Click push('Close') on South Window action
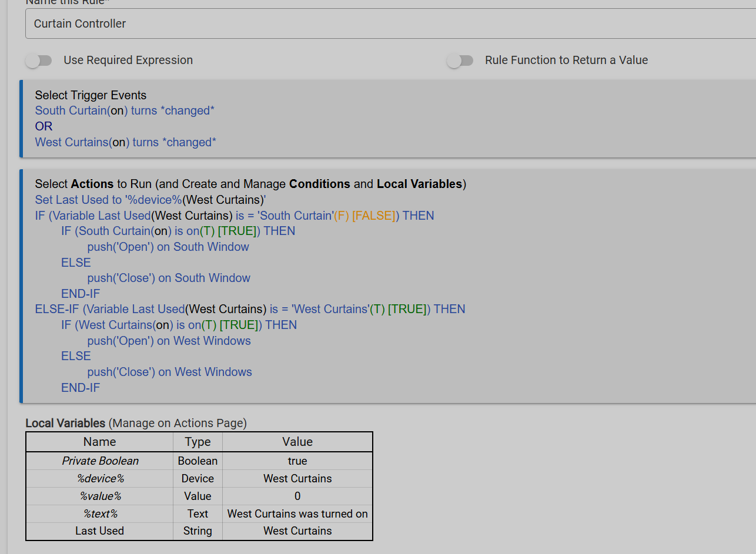 (x=169, y=278)
